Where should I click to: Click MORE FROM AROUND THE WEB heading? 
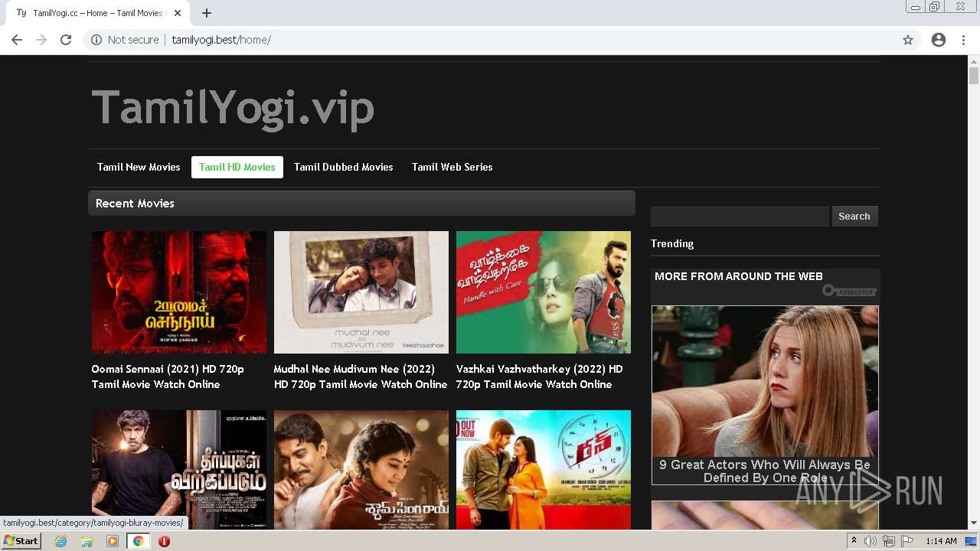739,276
